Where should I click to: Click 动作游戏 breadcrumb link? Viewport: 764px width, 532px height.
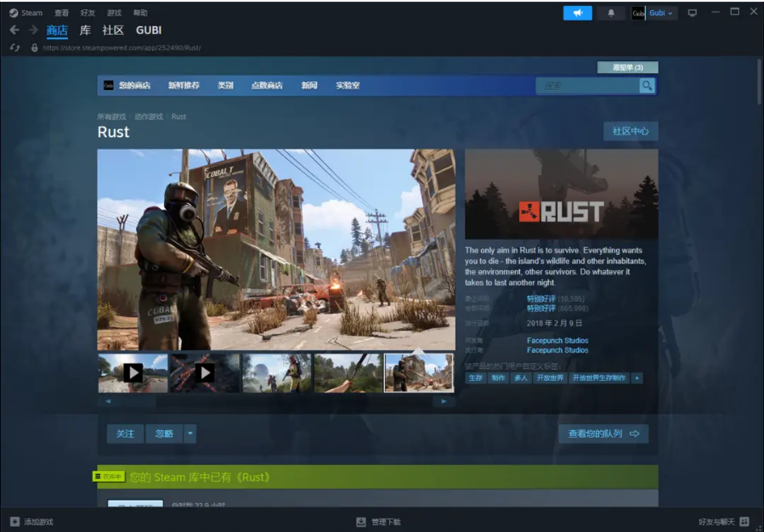tap(149, 117)
